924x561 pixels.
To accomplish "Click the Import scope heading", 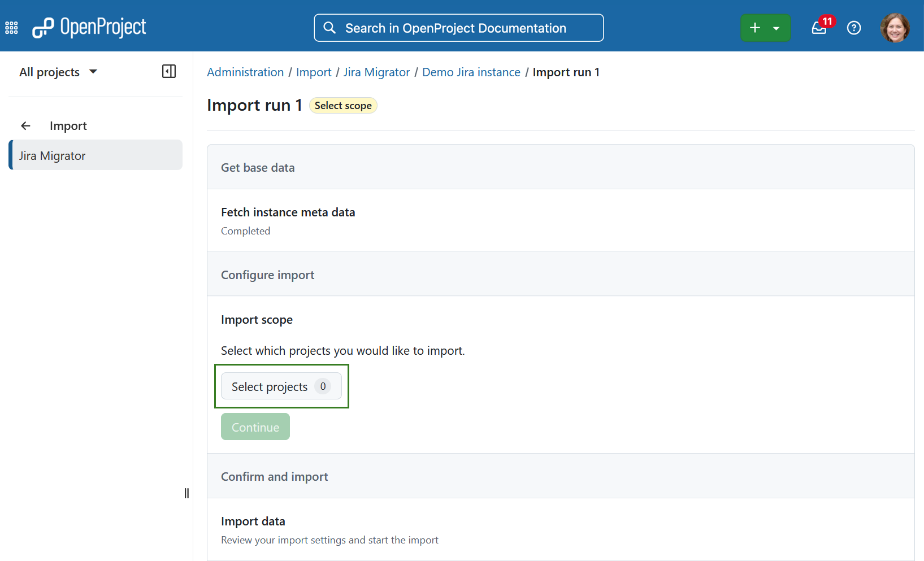I will coord(257,320).
